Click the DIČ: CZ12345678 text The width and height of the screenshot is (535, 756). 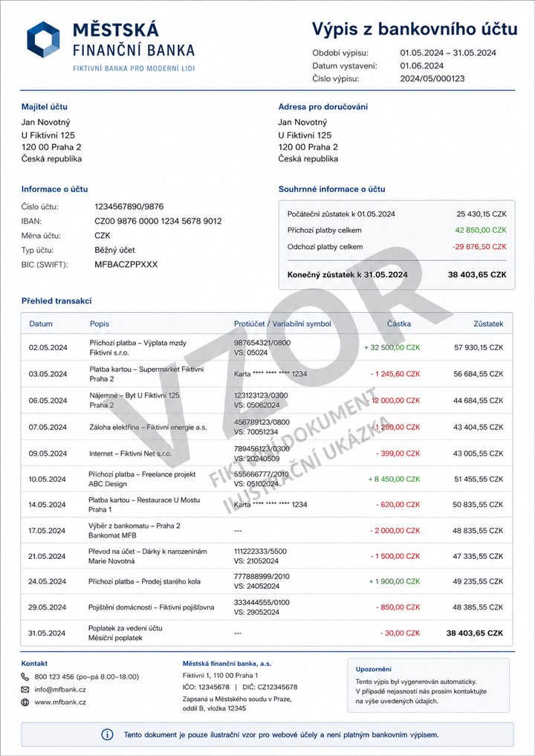tap(269, 687)
